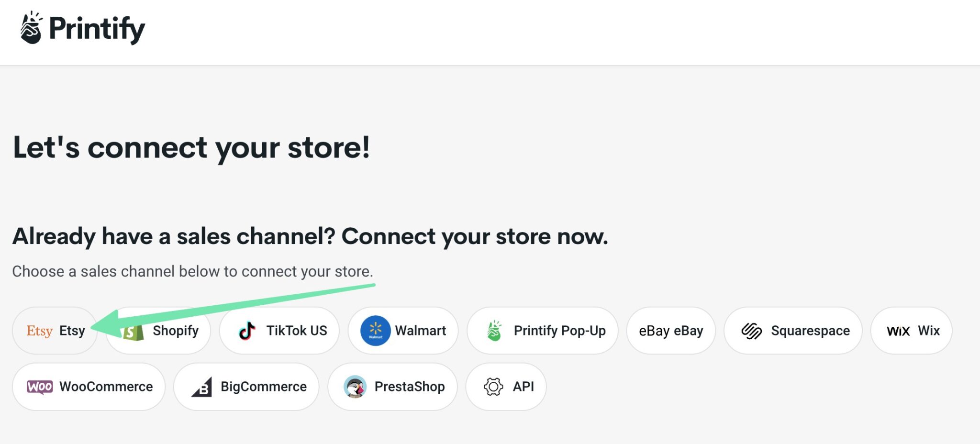Click the BigCommerce angled B icon
Viewport: 980px width, 444px height.
(x=203, y=387)
